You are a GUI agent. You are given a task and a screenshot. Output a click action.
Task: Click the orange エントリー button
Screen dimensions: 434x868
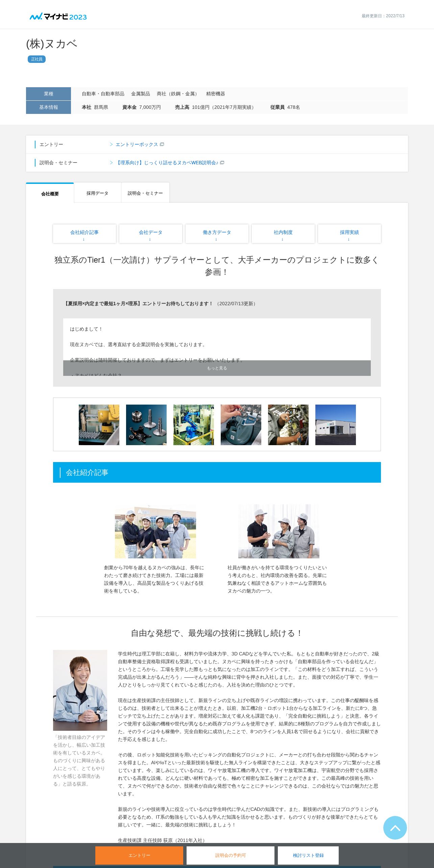pyautogui.click(x=139, y=855)
